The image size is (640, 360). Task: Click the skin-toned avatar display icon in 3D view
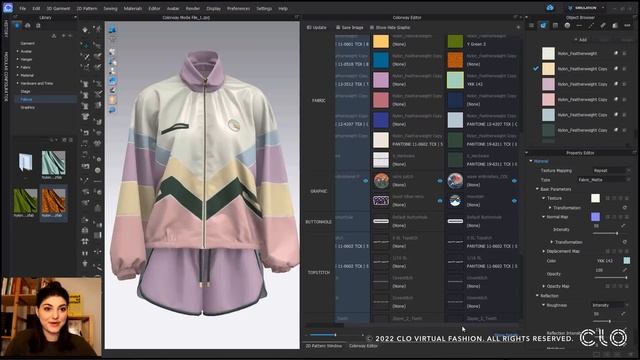click(x=112, y=100)
